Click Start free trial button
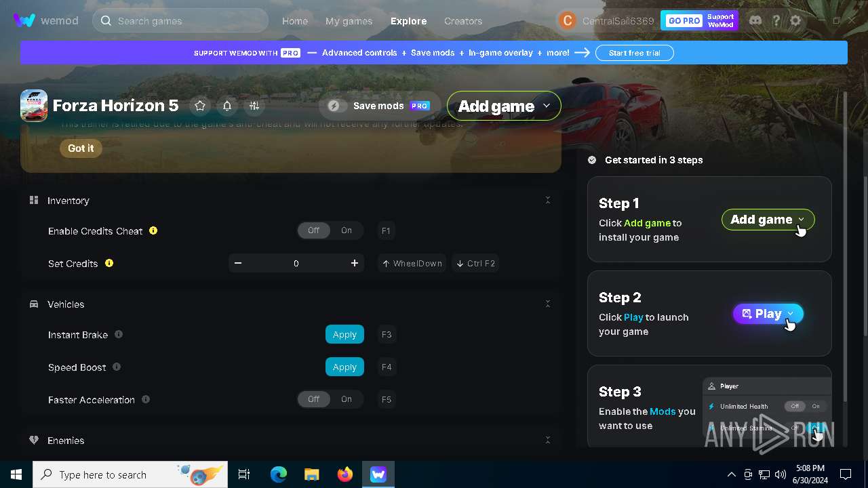The image size is (868, 488). coord(635,53)
